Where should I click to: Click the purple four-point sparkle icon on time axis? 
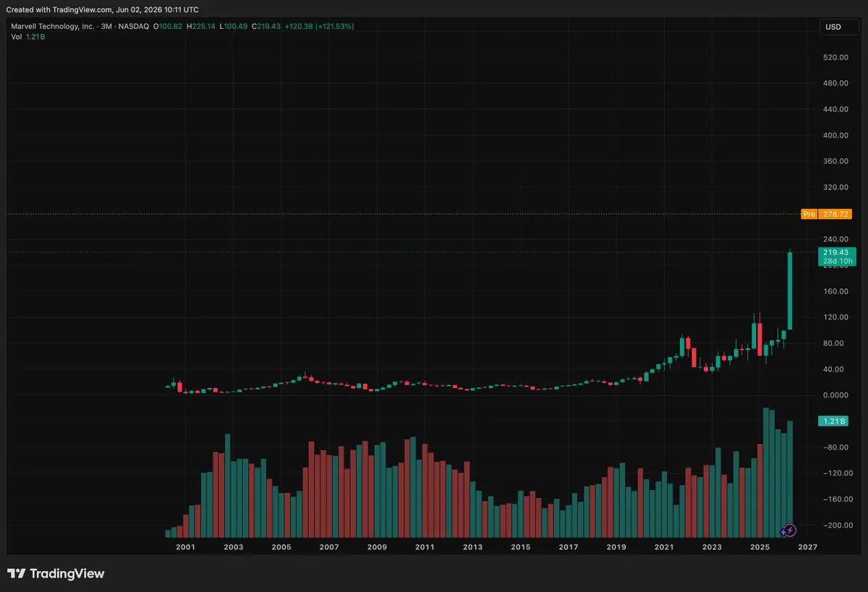pyautogui.click(x=783, y=532)
